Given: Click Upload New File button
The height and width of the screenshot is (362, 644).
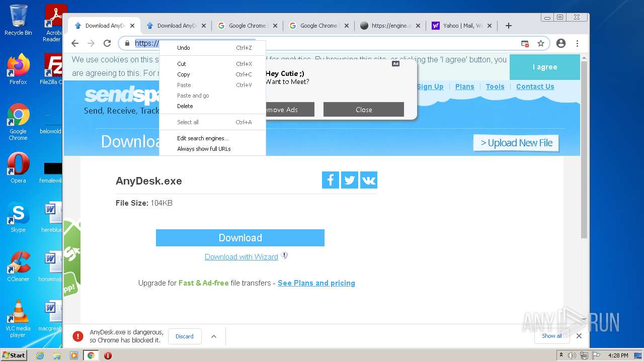Looking at the screenshot, I should tap(516, 143).
